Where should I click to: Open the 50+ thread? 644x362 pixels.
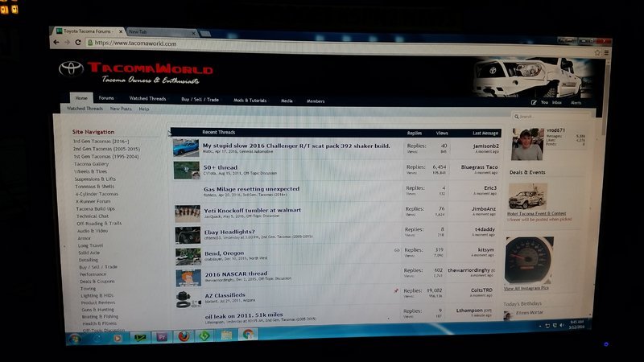click(x=220, y=167)
